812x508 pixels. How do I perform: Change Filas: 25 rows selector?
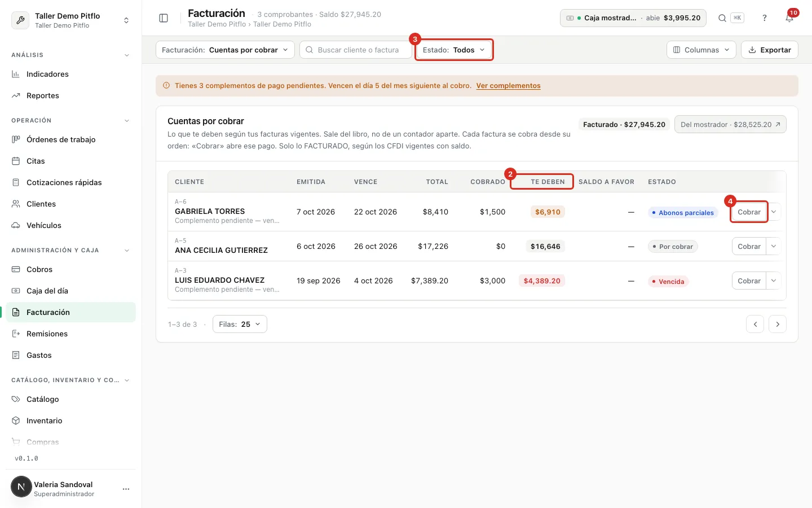tap(240, 324)
